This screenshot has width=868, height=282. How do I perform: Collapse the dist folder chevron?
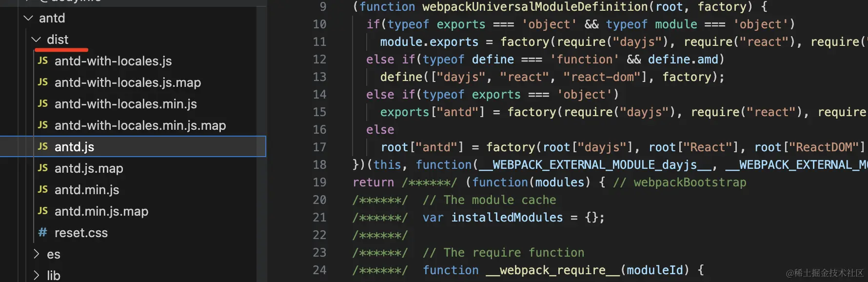click(36, 40)
